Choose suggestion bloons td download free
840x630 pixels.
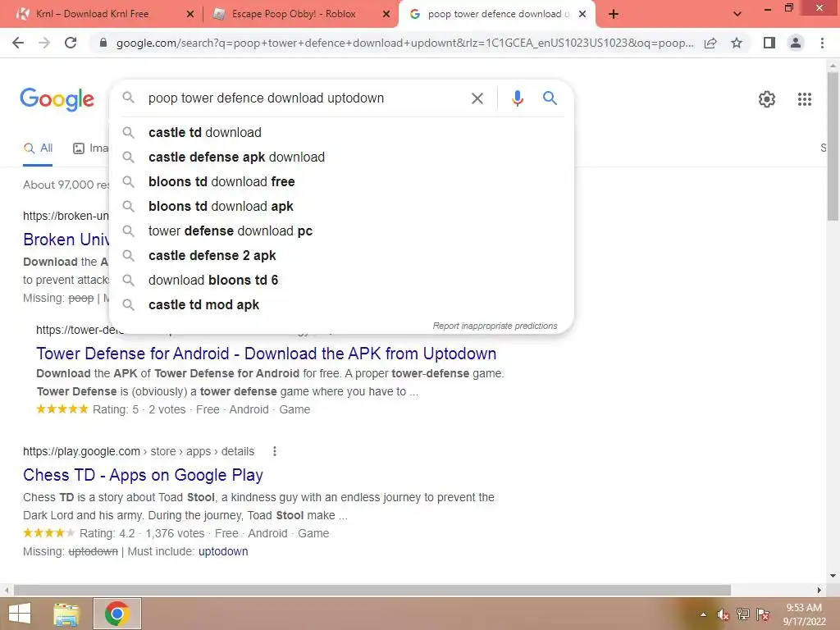(x=341, y=181)
